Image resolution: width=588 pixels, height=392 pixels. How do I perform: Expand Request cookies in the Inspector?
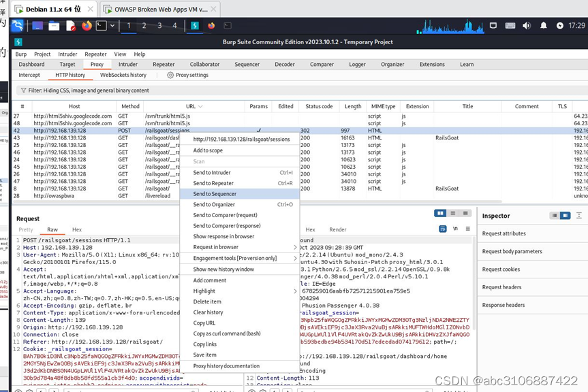[x=533, y=269]
